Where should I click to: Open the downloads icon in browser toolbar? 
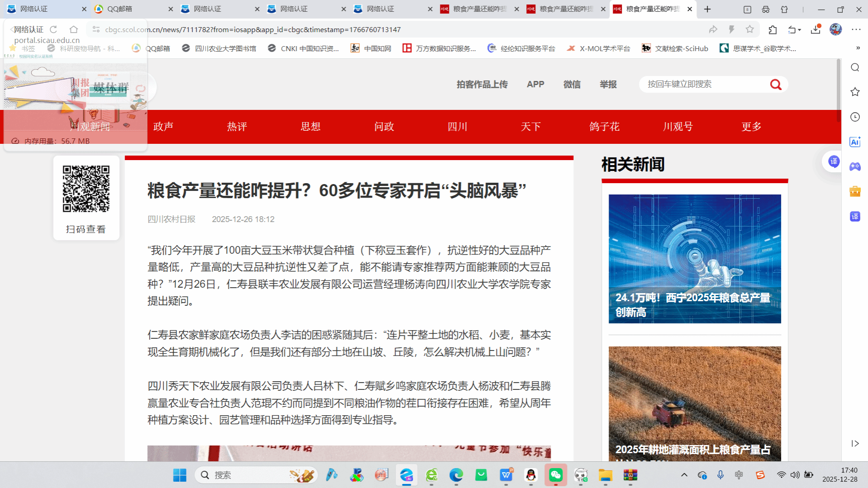click(816, 30)
